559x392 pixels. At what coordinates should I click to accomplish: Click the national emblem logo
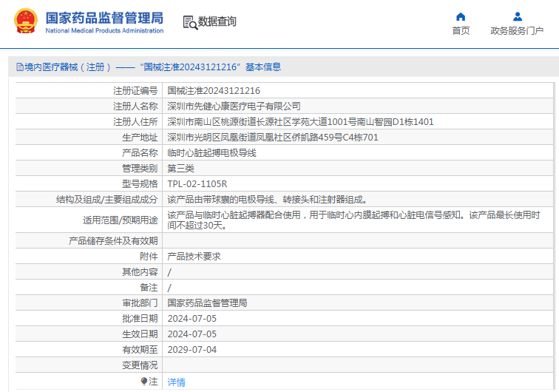click(x=26, y=21)
